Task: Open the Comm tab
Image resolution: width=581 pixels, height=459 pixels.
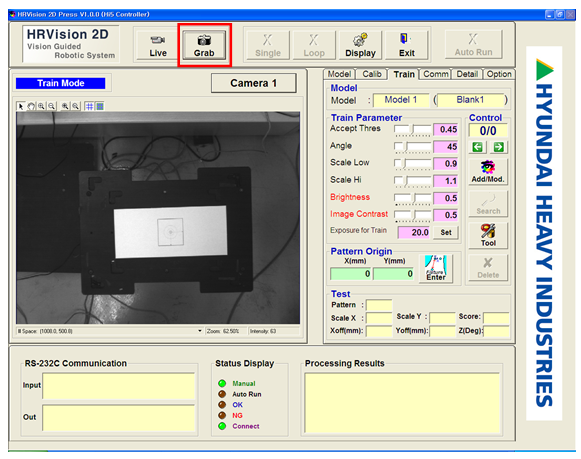Action: click(436, 74)
